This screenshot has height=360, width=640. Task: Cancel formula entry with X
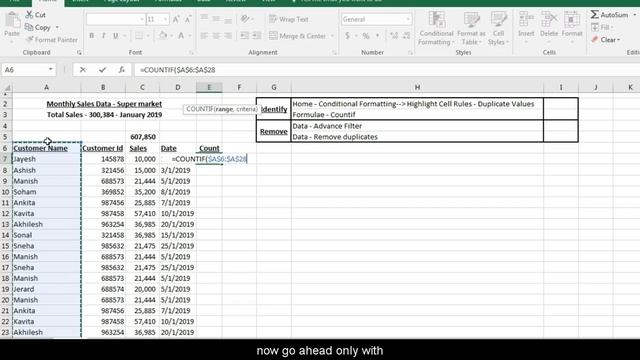[x=83, y=70]
